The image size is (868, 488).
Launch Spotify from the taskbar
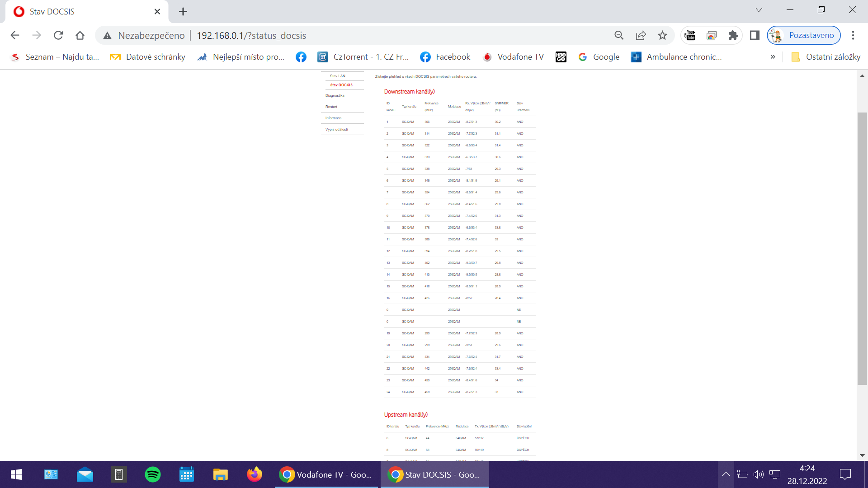[x=153, y=474]
